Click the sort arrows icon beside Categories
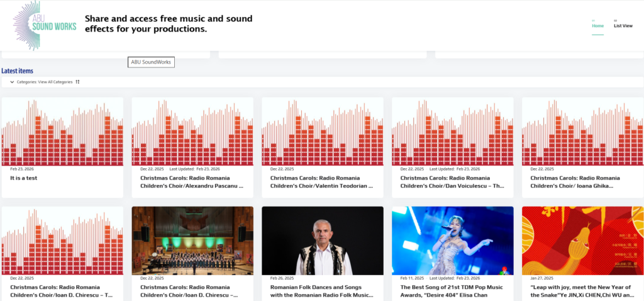Viewport: 644px width, 301px height. click(77, 82)
